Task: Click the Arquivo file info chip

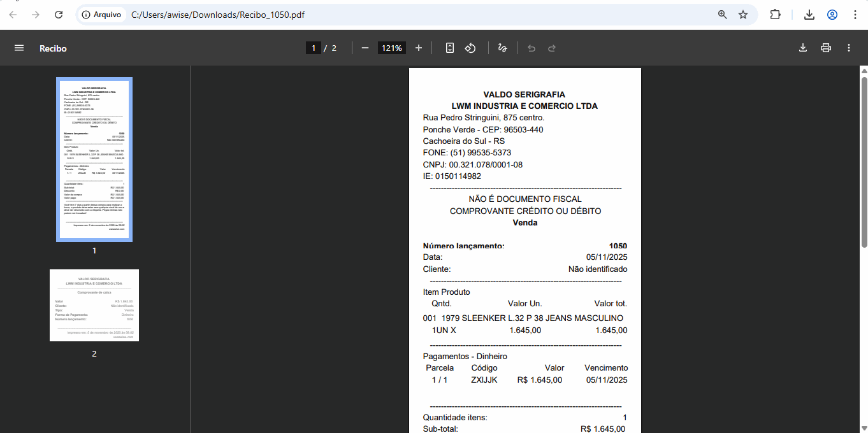Action: (102, 14)
